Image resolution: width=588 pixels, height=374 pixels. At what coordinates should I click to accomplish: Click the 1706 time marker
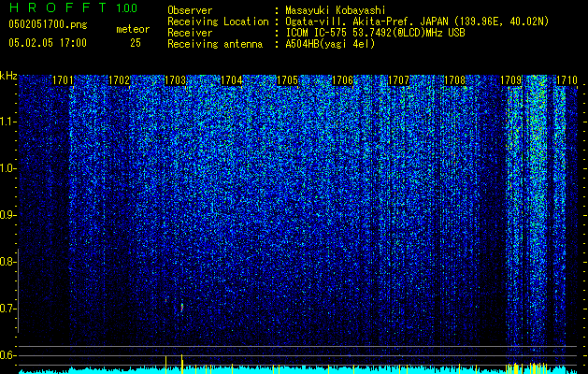[x=342, y=80]
